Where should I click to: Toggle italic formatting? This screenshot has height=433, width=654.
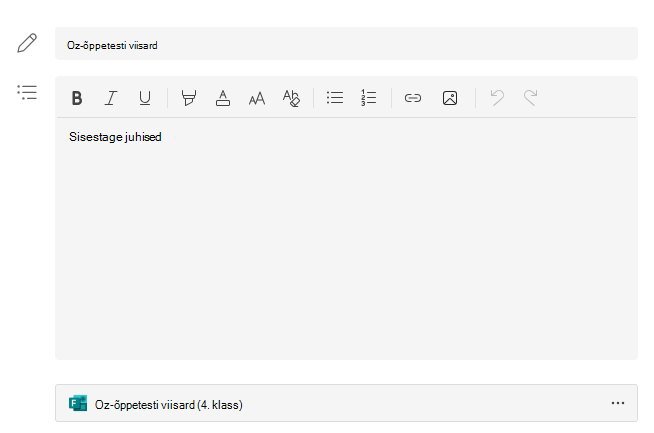pos(111,98)
